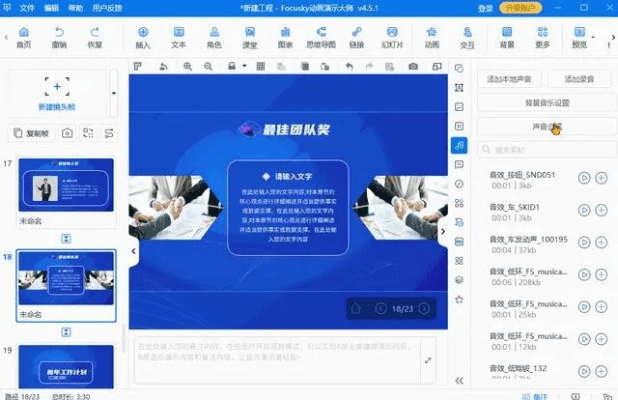This screenshot has width=618, height=400.
Task: Click the 添加录音 button
Action: point(579,79)
